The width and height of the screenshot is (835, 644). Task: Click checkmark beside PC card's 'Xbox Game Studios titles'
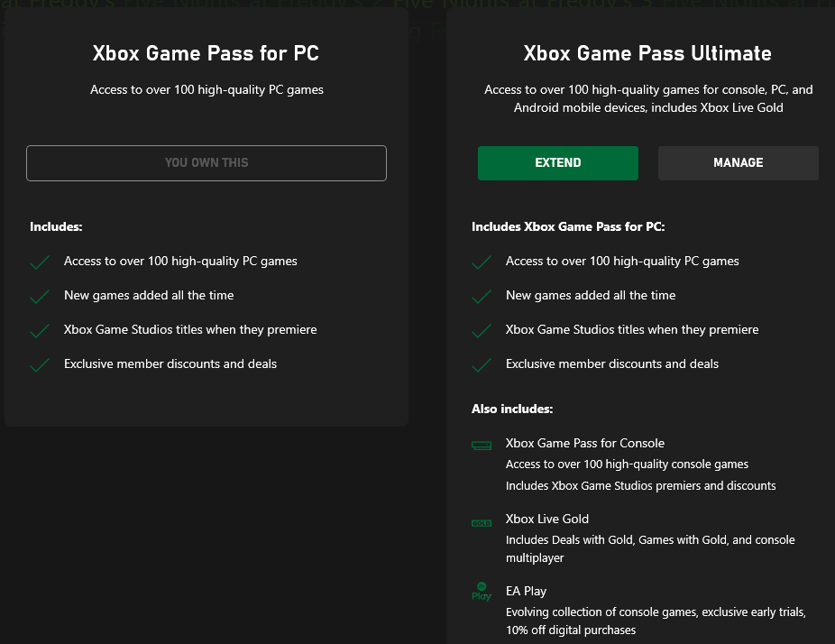click(40, 331)
